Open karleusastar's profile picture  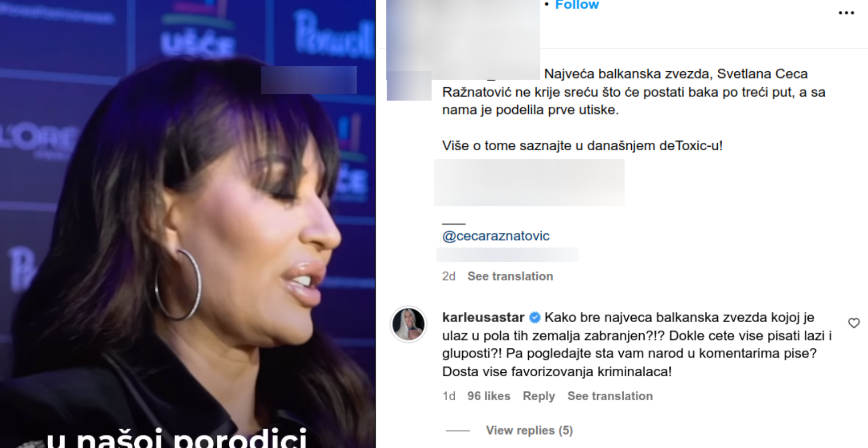(x=409, y=324)
